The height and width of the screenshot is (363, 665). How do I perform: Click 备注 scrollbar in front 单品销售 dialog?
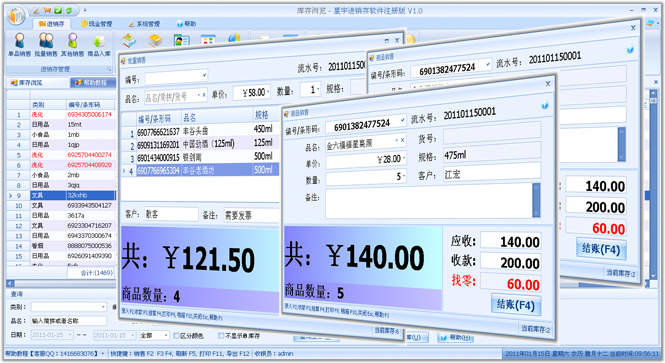[536, 199]
